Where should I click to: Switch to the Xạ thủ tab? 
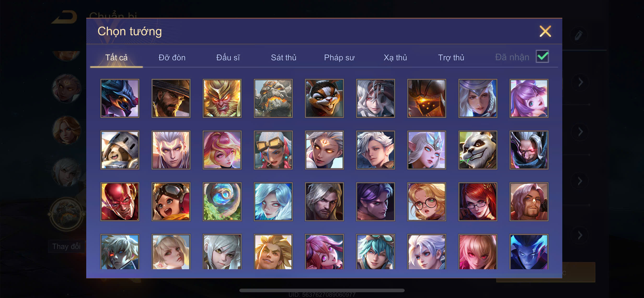click(x=395, y=58)
